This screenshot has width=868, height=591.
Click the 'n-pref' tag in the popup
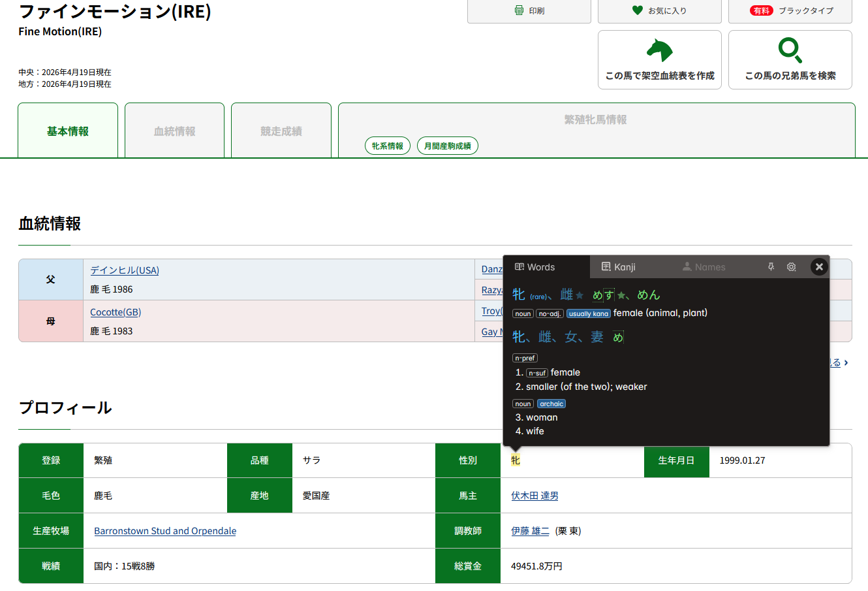click(525, 358)
